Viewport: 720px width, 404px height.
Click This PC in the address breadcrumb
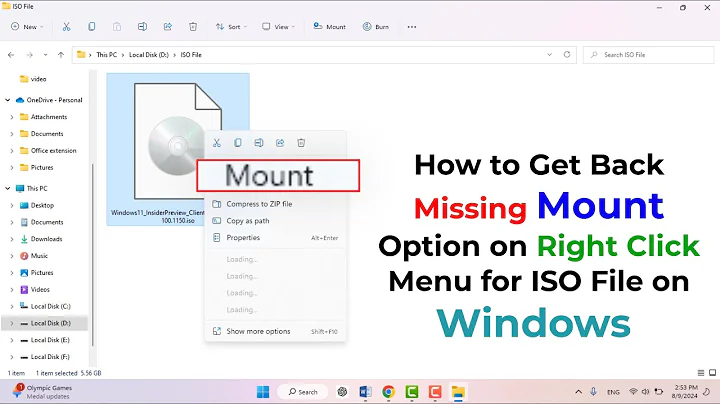tap(107, 55)
